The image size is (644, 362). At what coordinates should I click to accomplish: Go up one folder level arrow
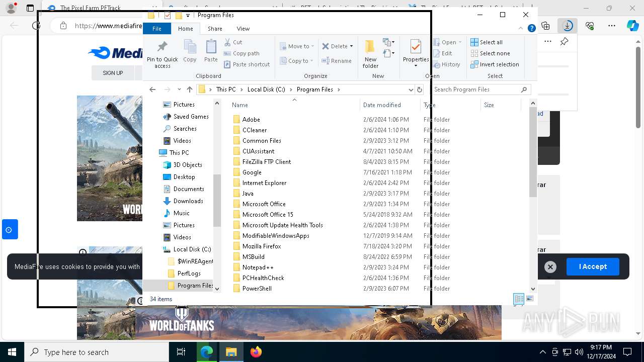[x=189, y=89]
